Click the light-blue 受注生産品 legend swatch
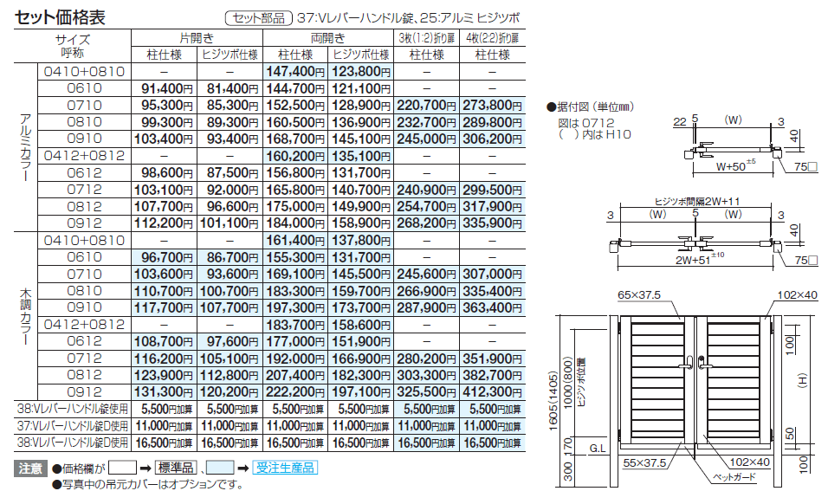This screenshot has width=828, height=504. coord(220,468)
